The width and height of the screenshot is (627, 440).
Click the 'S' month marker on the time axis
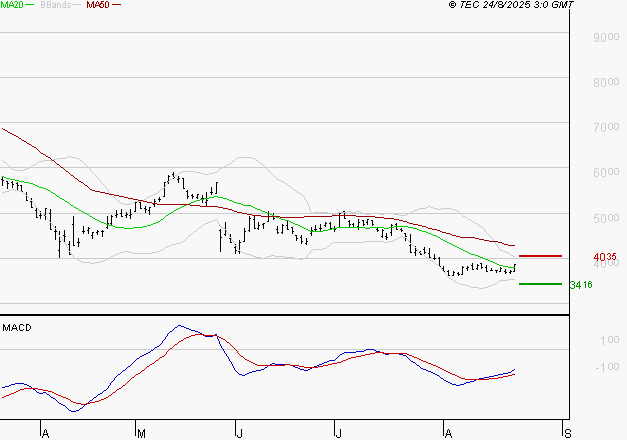tap(568, 433)
